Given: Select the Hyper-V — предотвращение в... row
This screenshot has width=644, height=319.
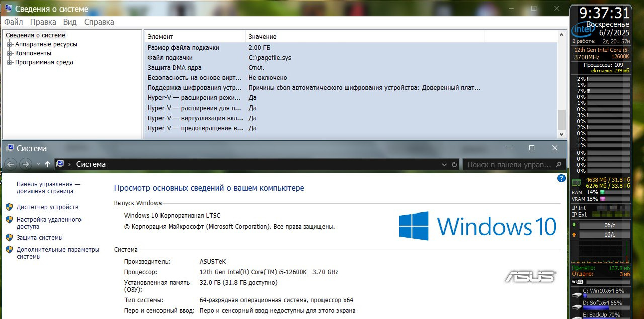Looking at the screenshot, I should pos(351,128).
